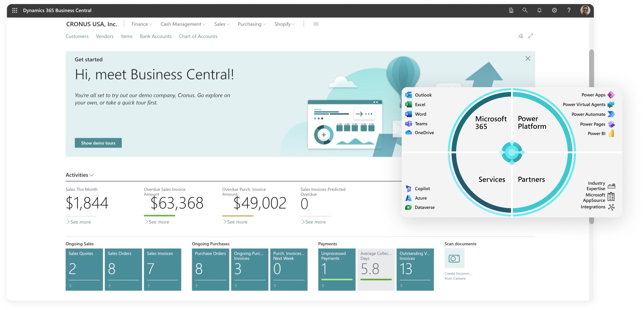Viewport: 644px width, 310px height.
Task: Expand See more under Overdue Purch. Invoice Amount
Action: point(235,222)
